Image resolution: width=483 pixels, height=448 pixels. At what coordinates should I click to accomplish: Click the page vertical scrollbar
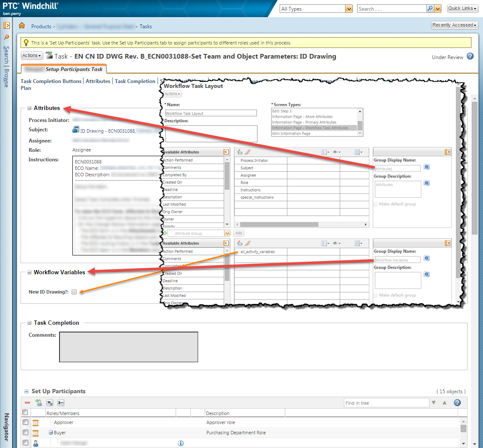(475, 168)
